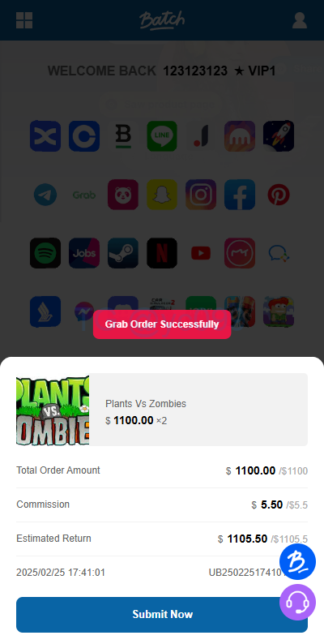Viewport: 324px width, 644px height.
Task: Tap the foodpanda pink panda icon
Action: point(123,195)
